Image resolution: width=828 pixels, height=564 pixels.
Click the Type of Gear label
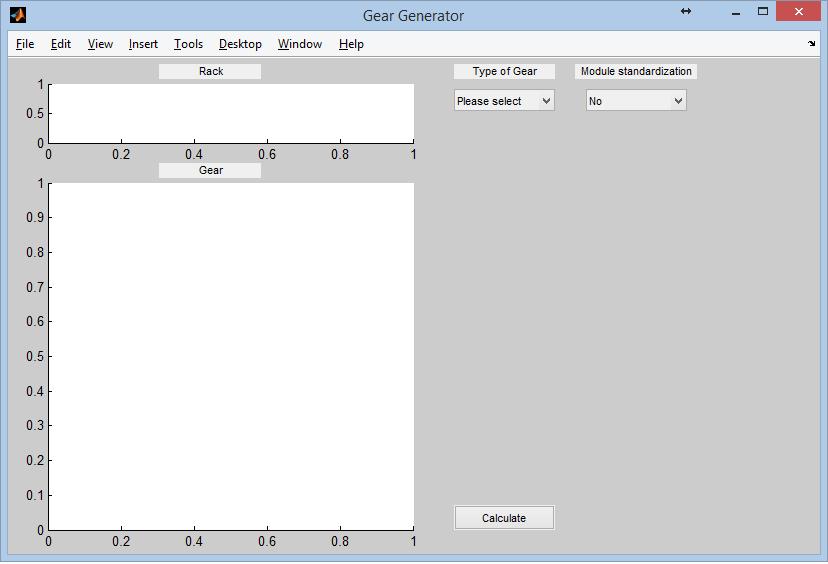pos(504,71)
